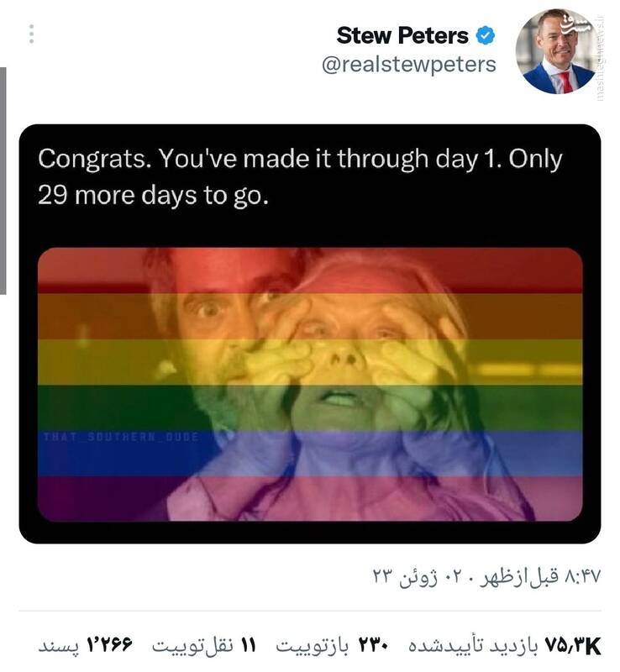
Task: Open the @realstewpeters handle link
Action: pos(408,65)
